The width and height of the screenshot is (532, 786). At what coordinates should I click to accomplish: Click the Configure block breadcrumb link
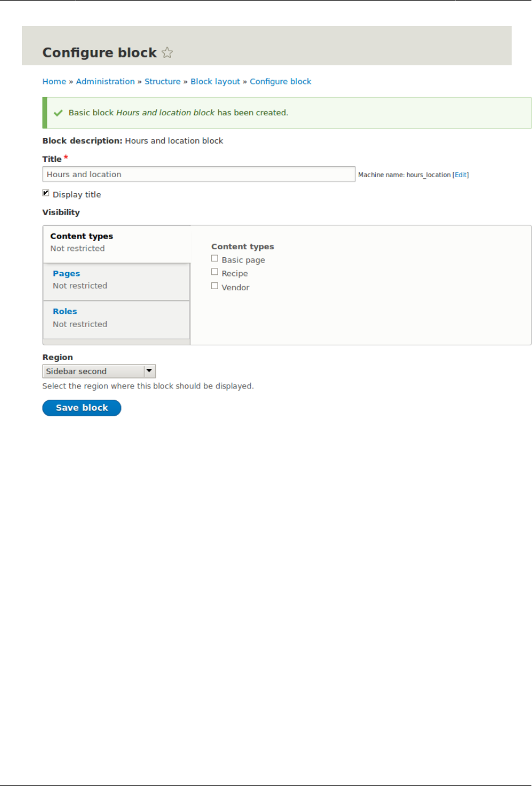[280, 82]
